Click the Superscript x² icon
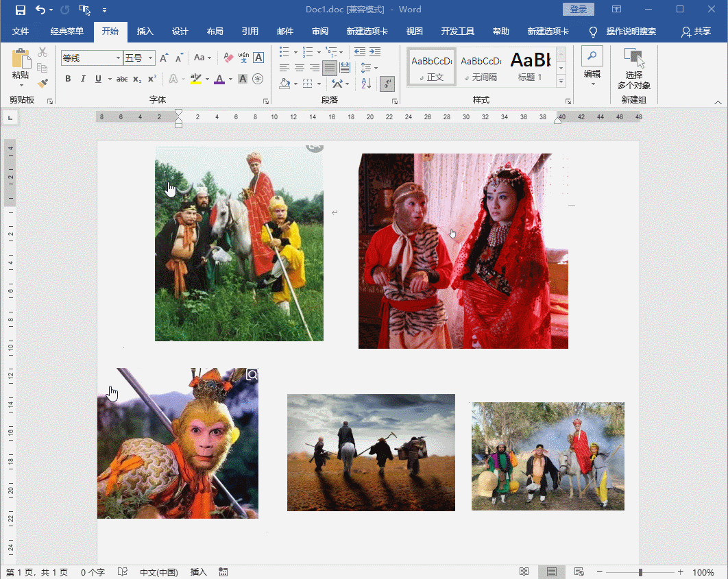 point(151,79)
